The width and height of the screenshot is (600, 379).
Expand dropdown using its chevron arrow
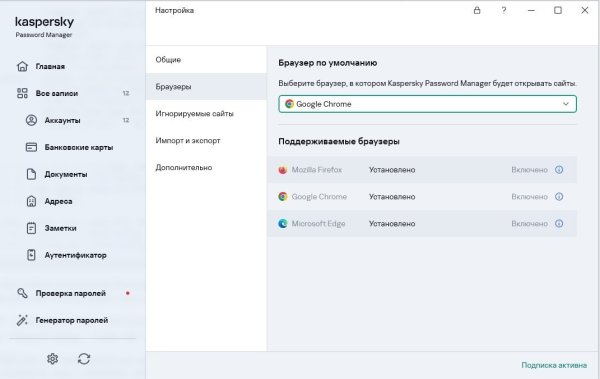click(x=566, y=104)
